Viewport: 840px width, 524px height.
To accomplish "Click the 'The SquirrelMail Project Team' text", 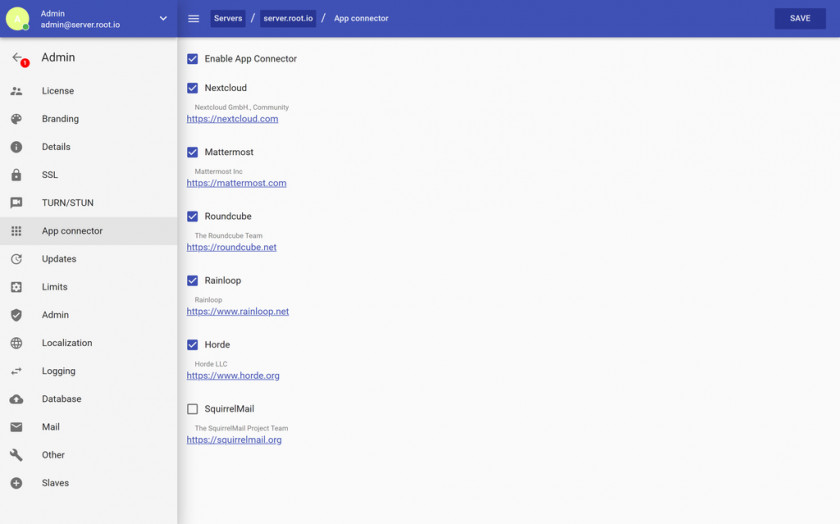I will 242,428.
